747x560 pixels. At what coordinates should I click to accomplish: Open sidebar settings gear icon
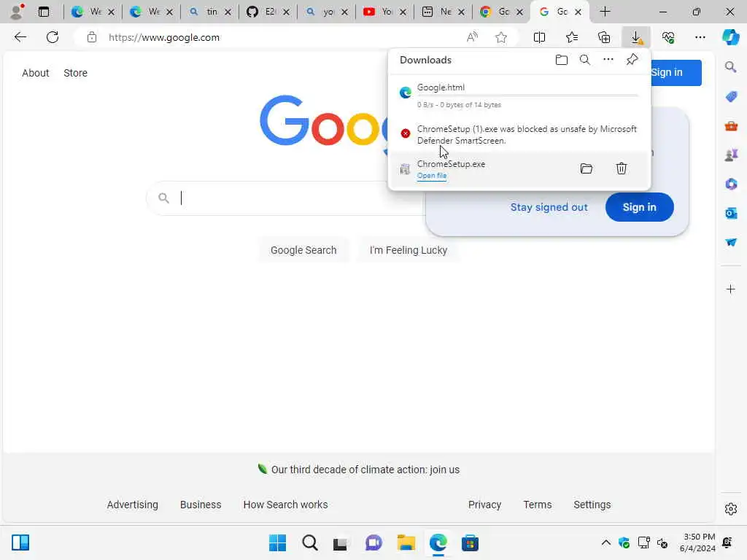point(731,509)
